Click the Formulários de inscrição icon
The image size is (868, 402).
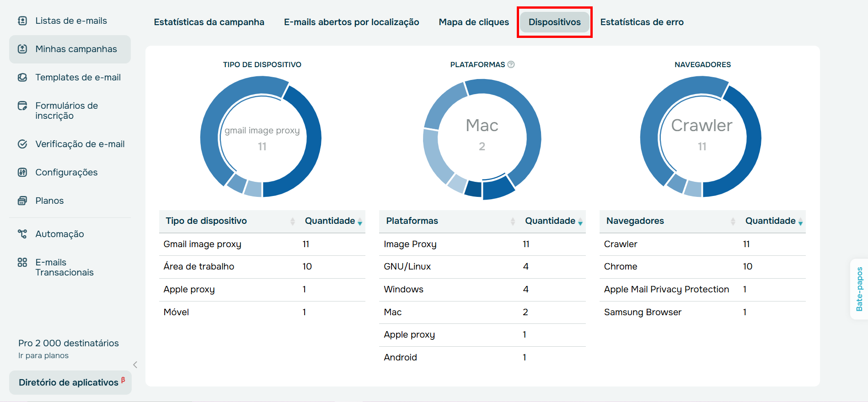click(x=22, y=106)
